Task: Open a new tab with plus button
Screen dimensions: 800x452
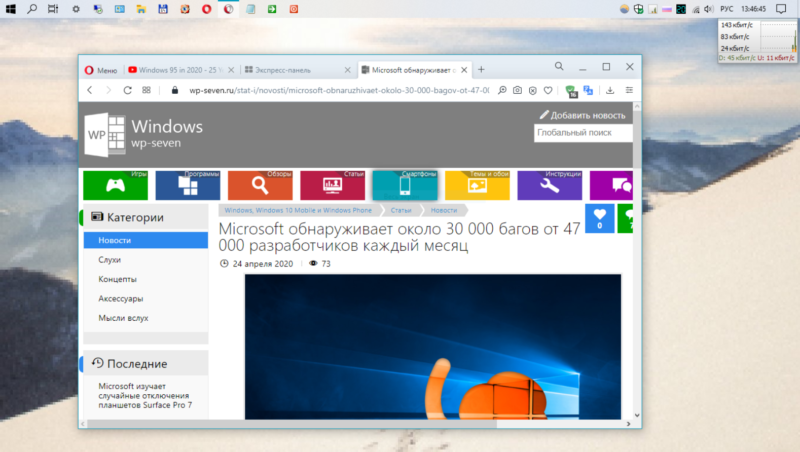Action: point(481,69)
